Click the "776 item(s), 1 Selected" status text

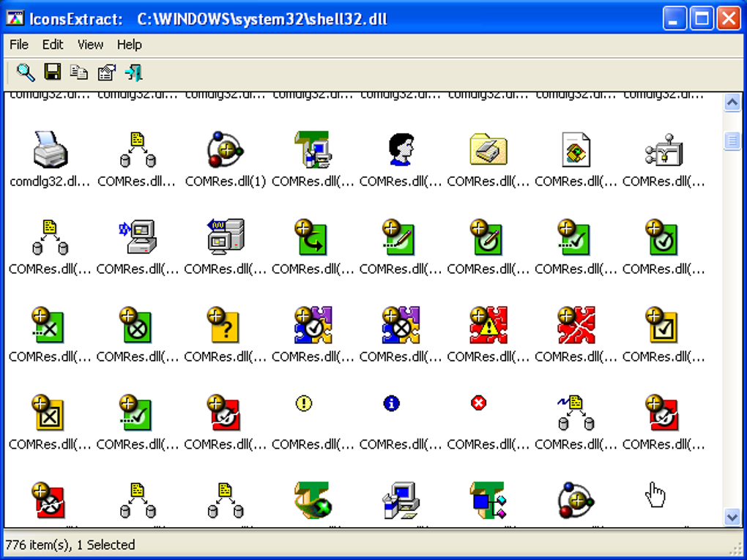coord(70,545)
